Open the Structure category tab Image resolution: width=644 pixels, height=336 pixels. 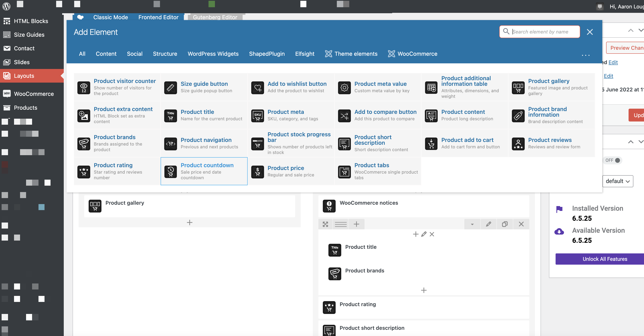[x=165, y=54]
